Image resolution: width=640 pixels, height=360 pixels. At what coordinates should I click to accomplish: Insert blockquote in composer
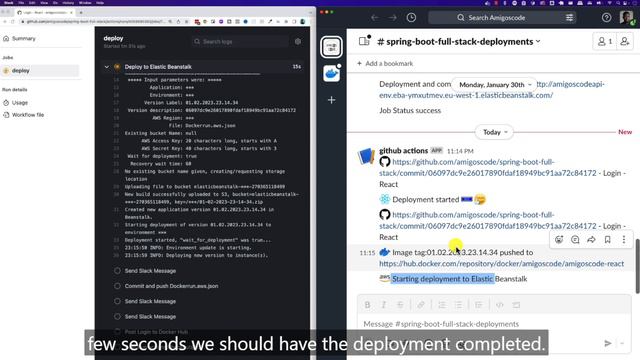(x=479, y=305)
